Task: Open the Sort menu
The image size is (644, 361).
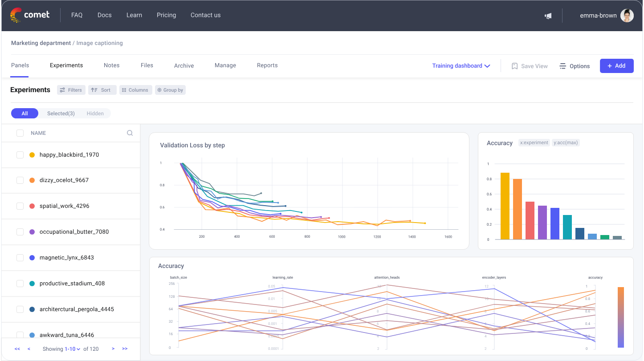Action: [102, 90]
